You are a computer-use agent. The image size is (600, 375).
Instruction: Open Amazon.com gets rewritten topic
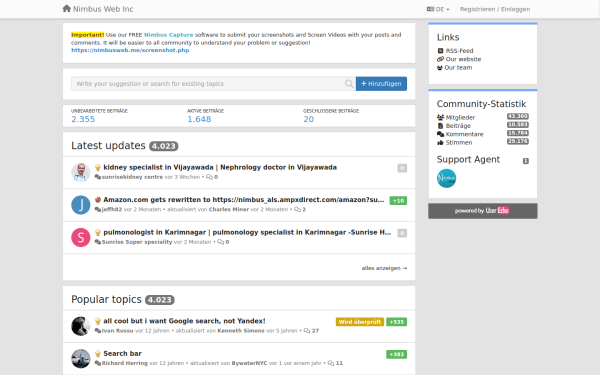coord(243,200)
